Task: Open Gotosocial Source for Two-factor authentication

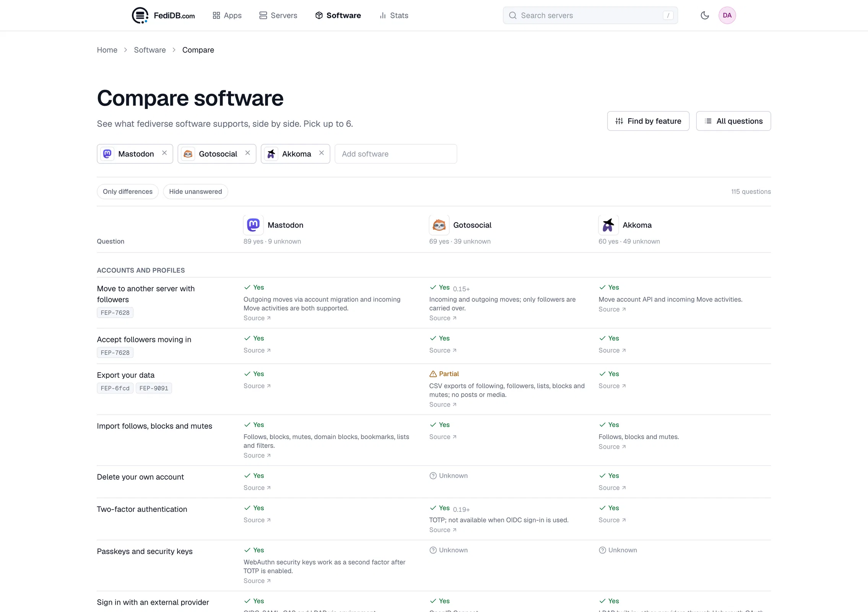Action: point(443,529)
